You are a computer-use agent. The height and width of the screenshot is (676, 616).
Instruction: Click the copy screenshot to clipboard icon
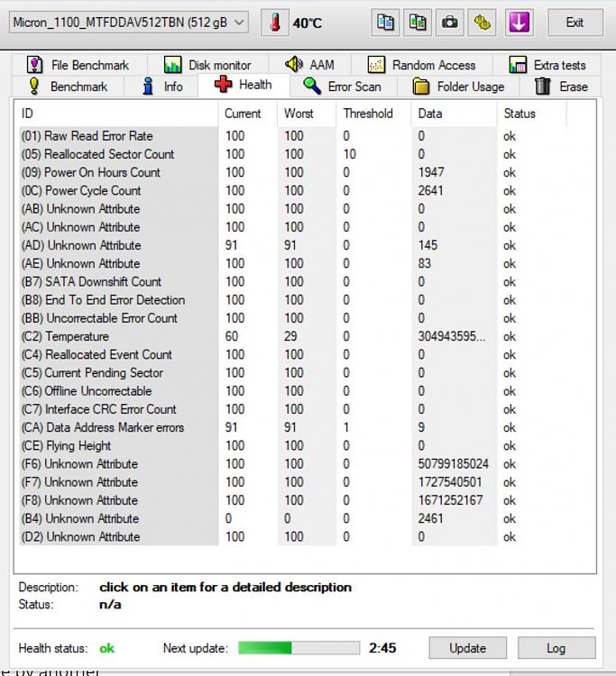[x=418, y=23]
